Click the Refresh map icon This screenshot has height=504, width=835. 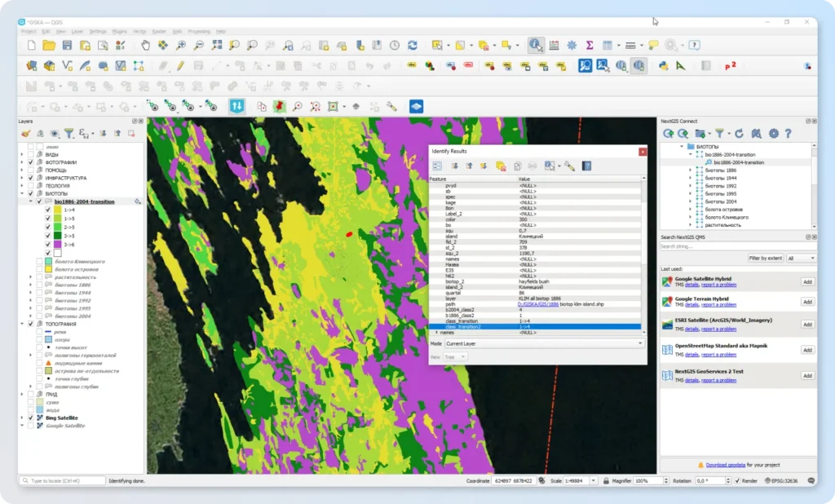click(x=412, y=46)
